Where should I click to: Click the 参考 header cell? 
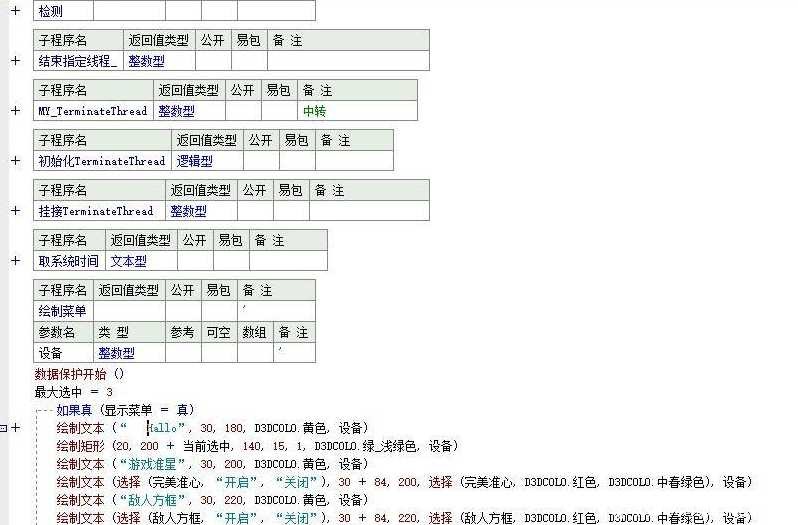tap(183, 332)
